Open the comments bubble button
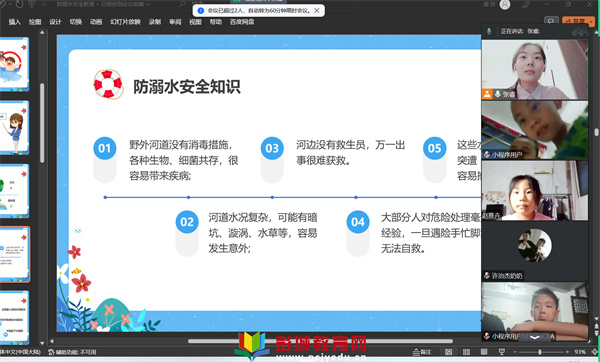Screen dimensions: 600x362 [551, 21]
